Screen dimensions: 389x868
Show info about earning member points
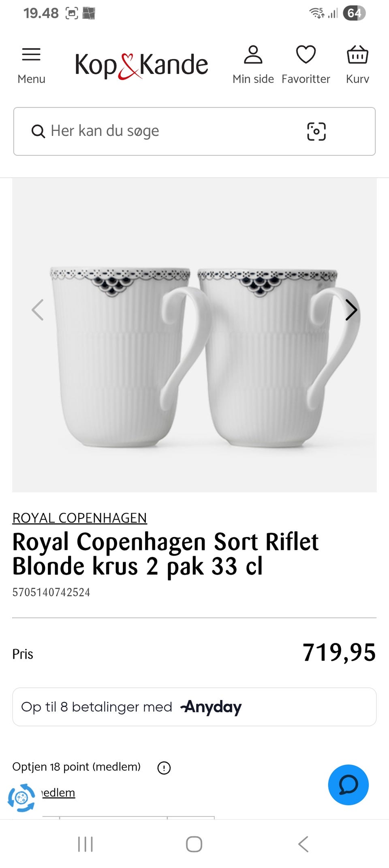click(x=164, y=767)
